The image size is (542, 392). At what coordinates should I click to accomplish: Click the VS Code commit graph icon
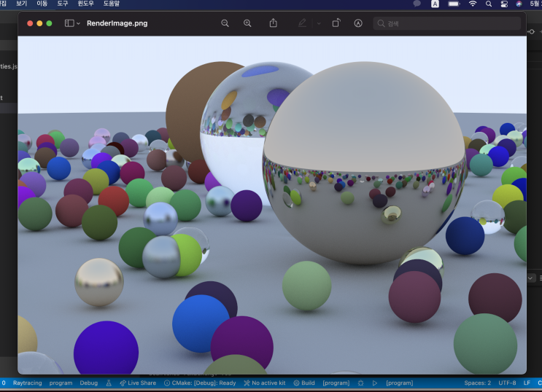[x=531, y=31]
